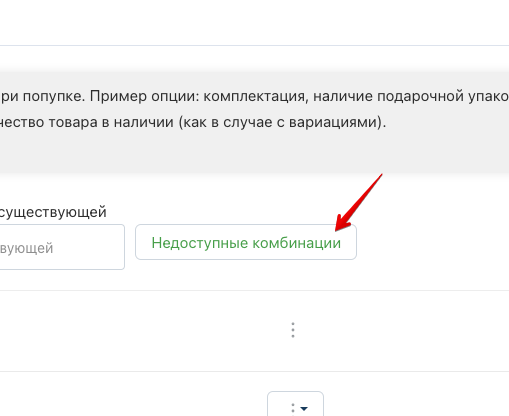The image size is (509, 416).
Task: Open the three-dot menu in the row
Action: pyautogui.click(x=293, y=330)
